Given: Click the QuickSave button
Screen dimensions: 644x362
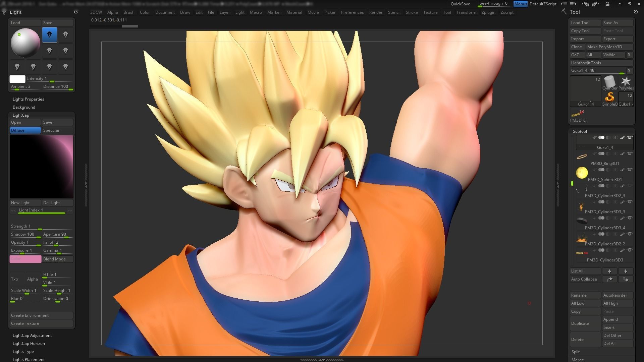Looking at the screenshot, I should [x=460, y=4].
